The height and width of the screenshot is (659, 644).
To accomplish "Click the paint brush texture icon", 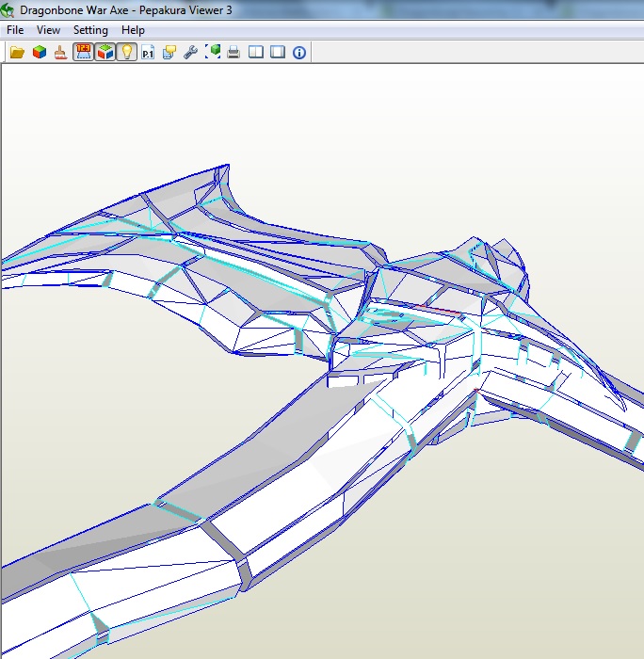I will point(61,53).
